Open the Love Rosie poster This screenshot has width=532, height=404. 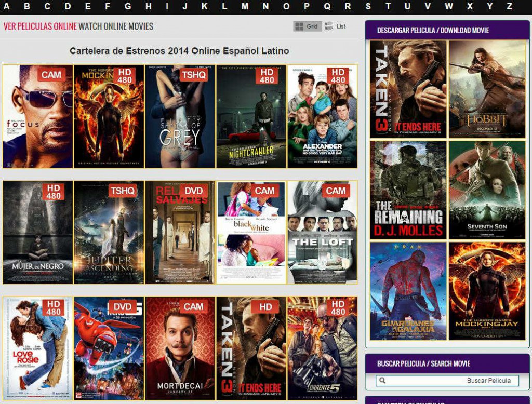click(37, 348)
